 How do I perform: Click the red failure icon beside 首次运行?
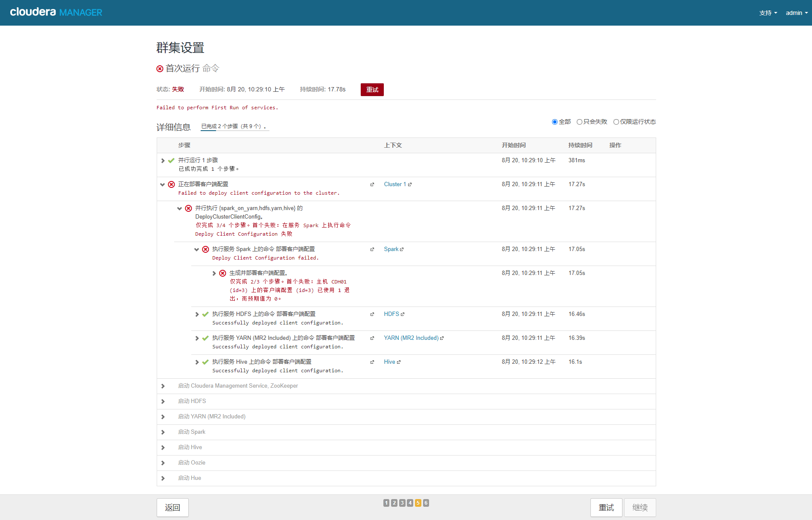click(x=160, y=69)
